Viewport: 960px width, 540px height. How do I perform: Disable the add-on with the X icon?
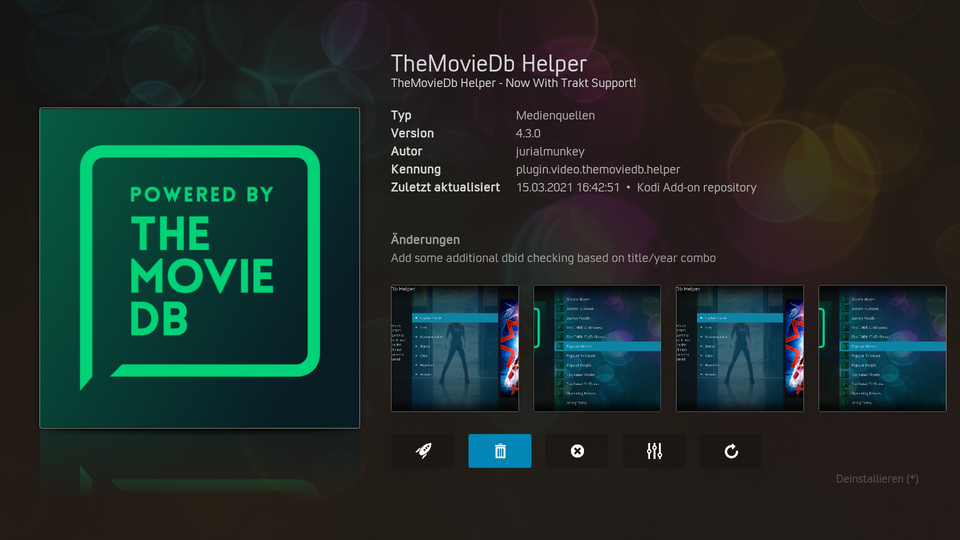coord(577,451)
